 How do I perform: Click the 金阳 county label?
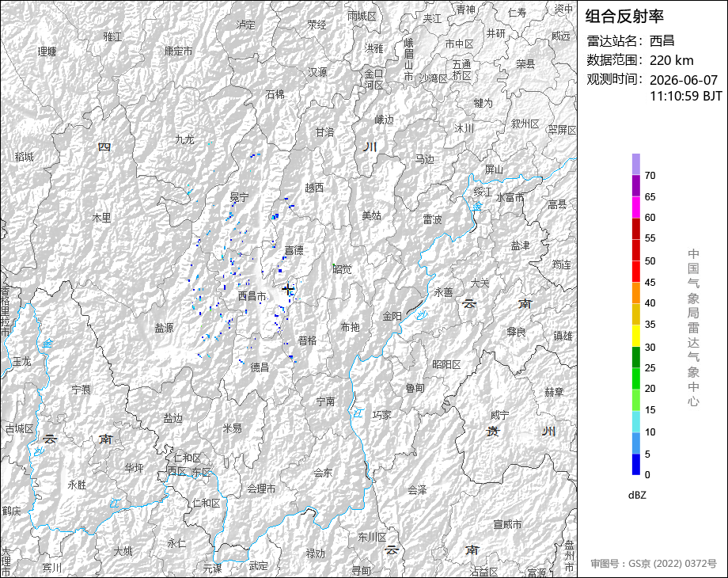[392, 316]
